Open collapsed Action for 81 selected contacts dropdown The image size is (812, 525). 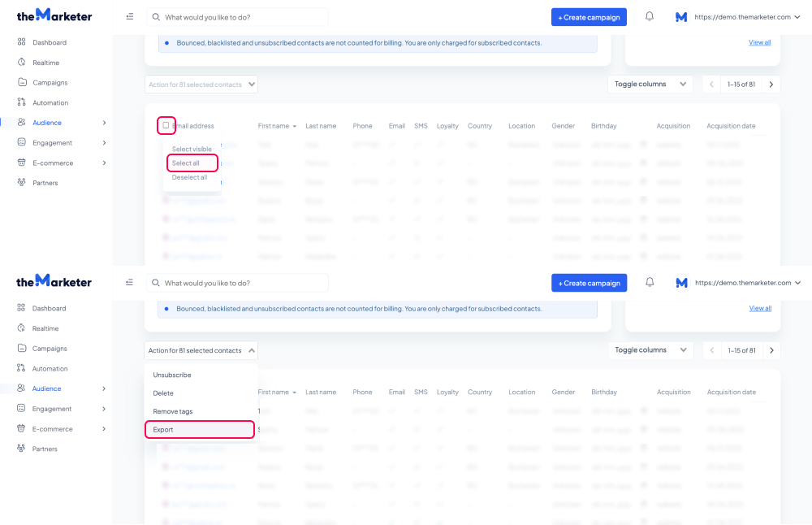point(201,84)
